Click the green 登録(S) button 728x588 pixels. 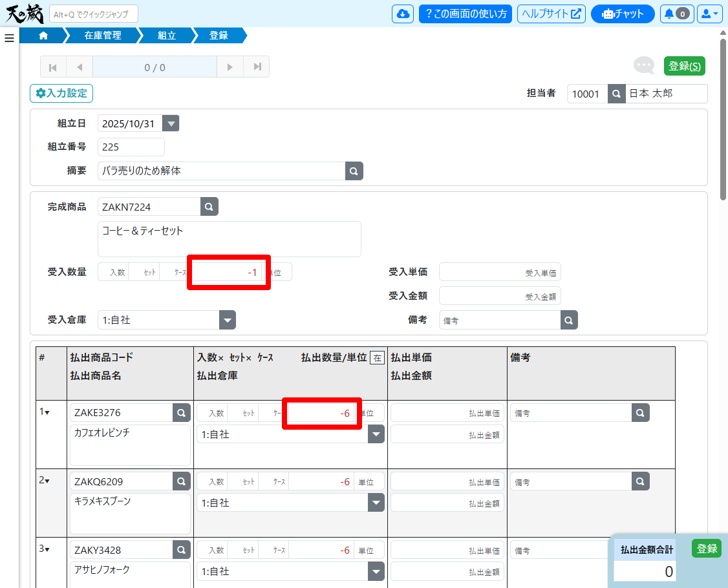tap(684, 66)
